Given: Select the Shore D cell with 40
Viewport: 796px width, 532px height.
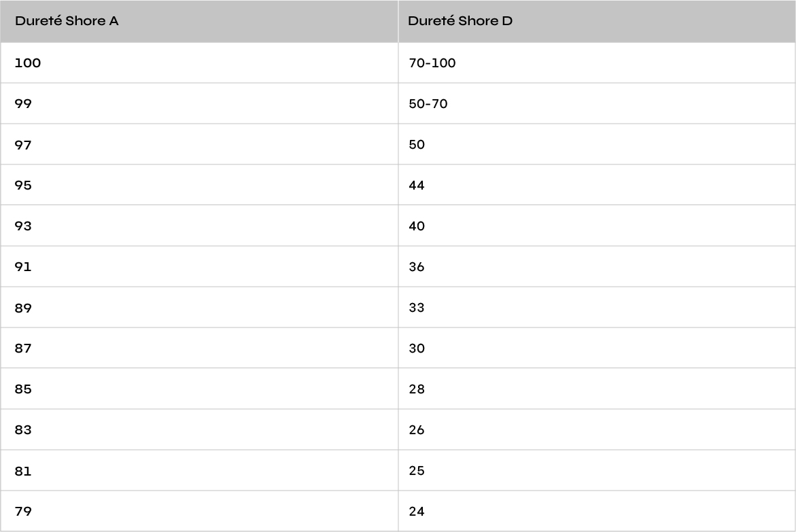Looking at the screenshot, I should (x=597, y=226).
